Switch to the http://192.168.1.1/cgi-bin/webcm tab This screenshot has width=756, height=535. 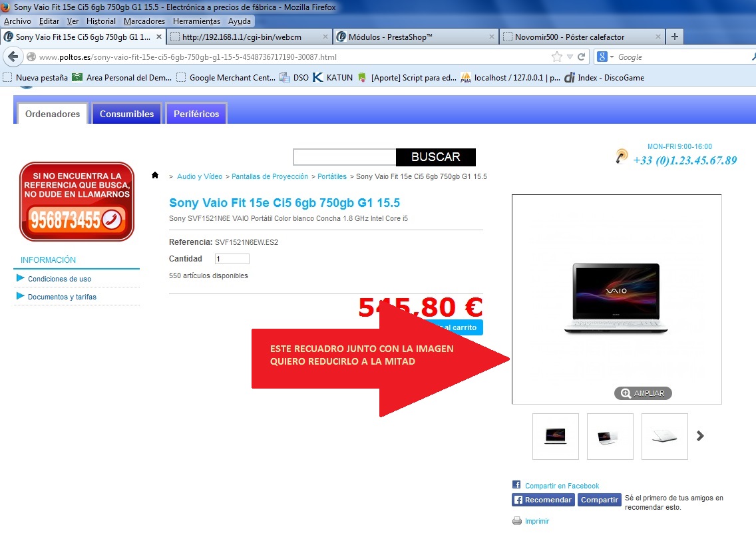[x=250, y=37]
